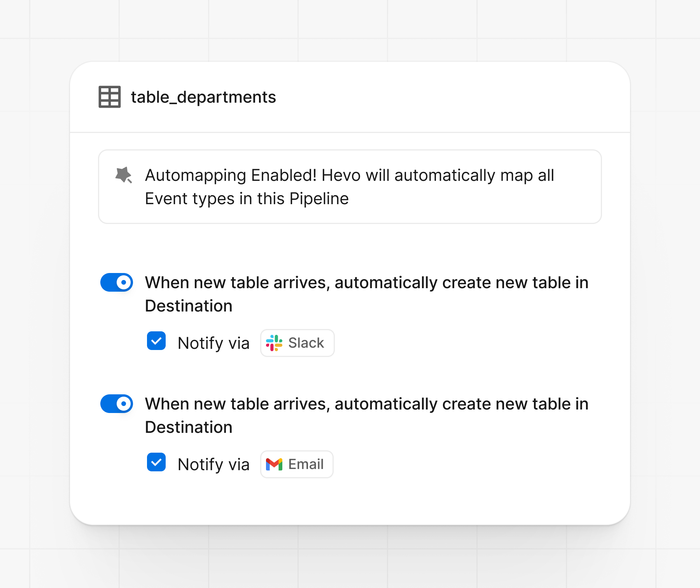Viewport: 700px width, 588px height.
Task: Click the Notify via text near Slack
Action: pyautogui.click(x=213, y=343)
